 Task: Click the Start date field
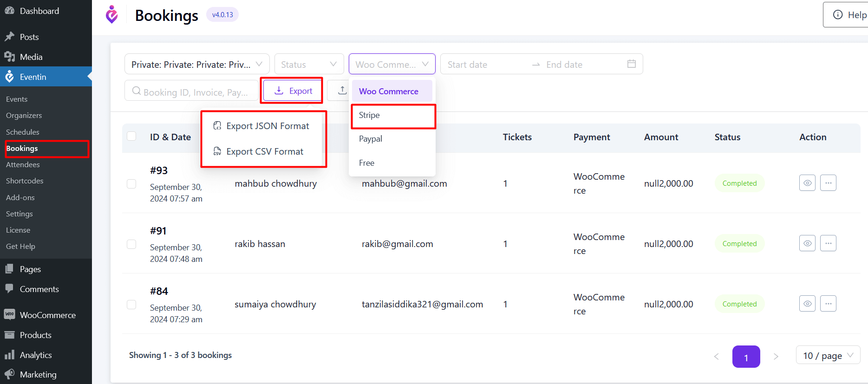pos(486,64)
